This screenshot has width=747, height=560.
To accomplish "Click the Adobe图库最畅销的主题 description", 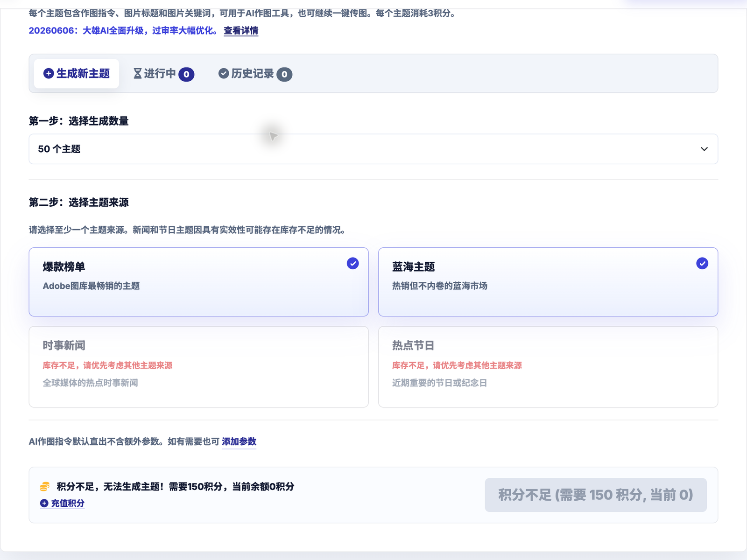I will (91, 286).
